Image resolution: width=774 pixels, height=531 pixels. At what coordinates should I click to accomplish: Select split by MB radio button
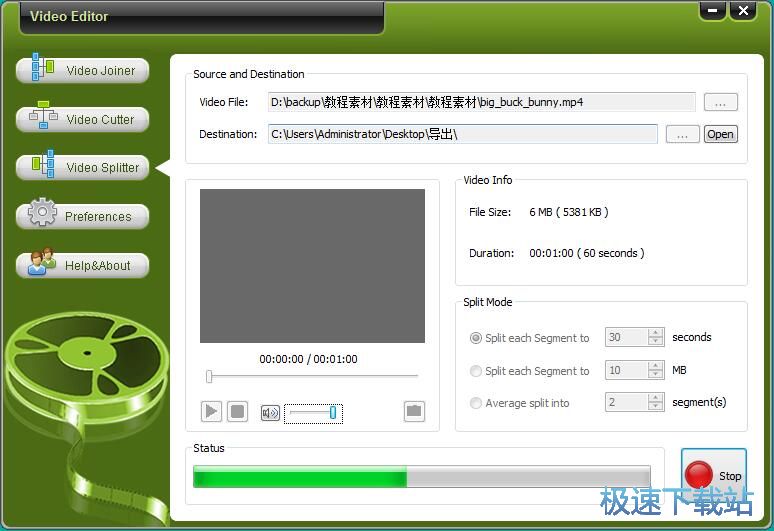point(475,371)
